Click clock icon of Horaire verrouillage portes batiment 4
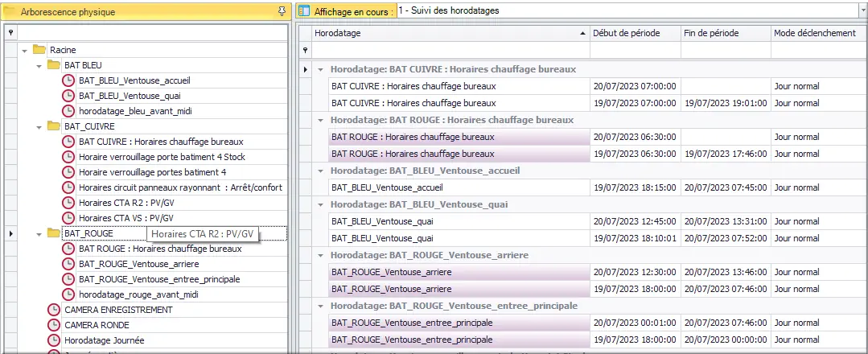Image resolution: width=868 pixels, height=354 pixels. 68,172
